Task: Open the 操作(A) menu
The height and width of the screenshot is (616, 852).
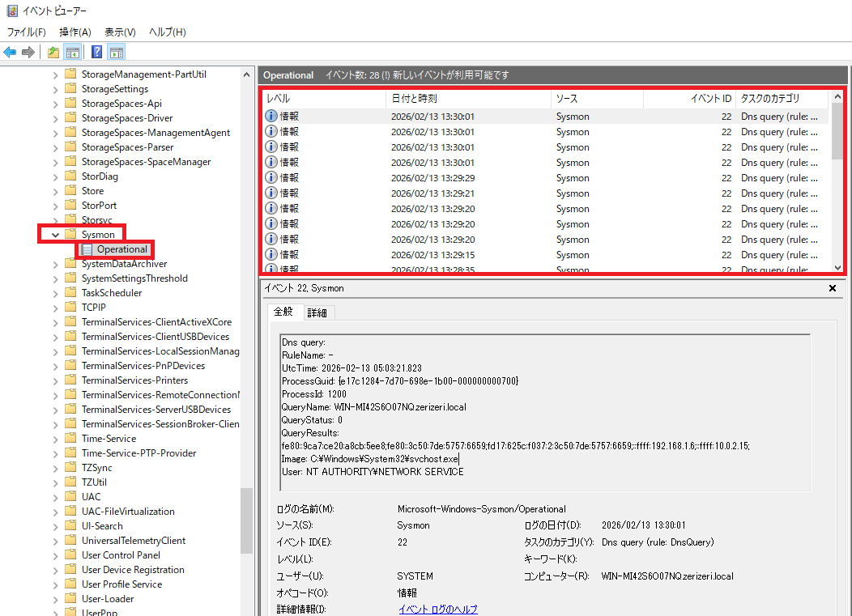Action: pyautogui.click(x=75, y=32)
